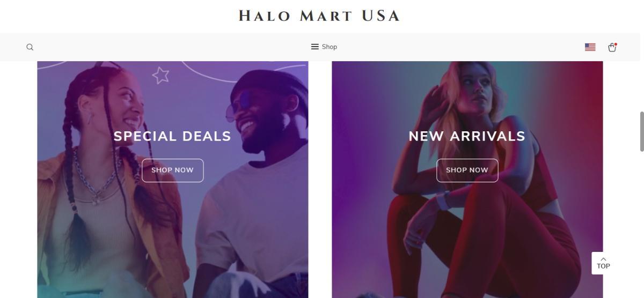Select the US flag country icon
The image size is (644, 298).
(x=590, y=47)
